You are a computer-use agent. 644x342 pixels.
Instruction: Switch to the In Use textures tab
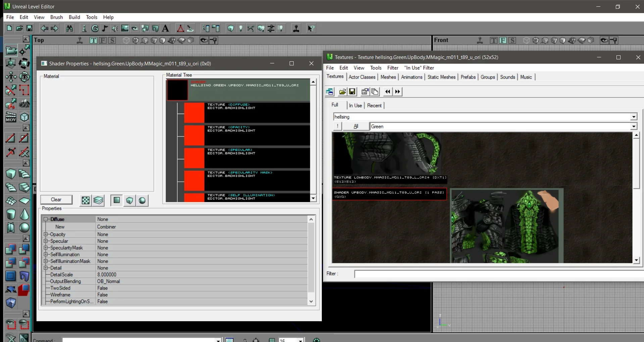coord(355,106)
